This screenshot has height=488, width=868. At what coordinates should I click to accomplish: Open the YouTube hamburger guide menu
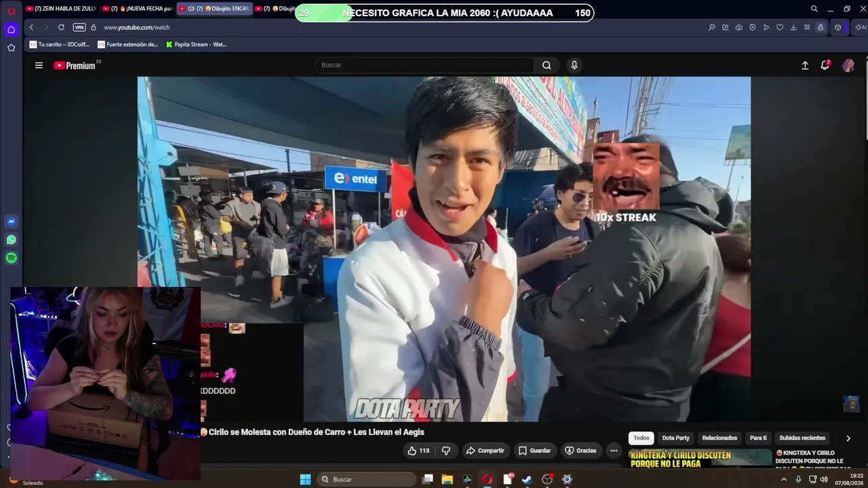point(39,65)
